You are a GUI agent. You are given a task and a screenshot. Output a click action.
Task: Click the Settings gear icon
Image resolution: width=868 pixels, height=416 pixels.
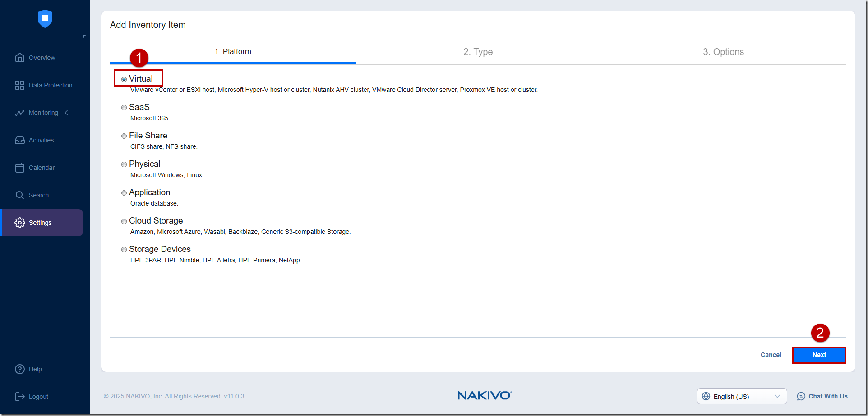point(20,223)
